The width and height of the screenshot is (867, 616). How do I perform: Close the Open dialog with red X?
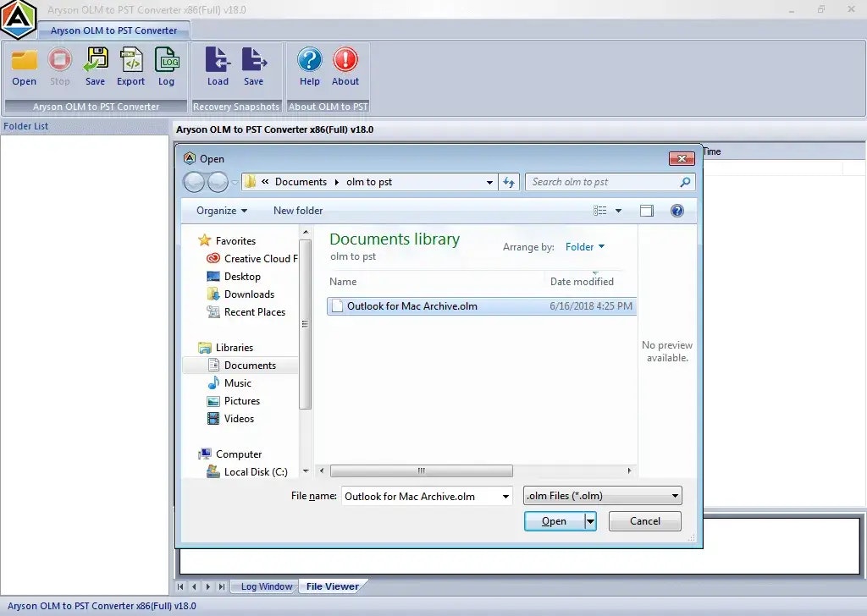coord(682,158)
